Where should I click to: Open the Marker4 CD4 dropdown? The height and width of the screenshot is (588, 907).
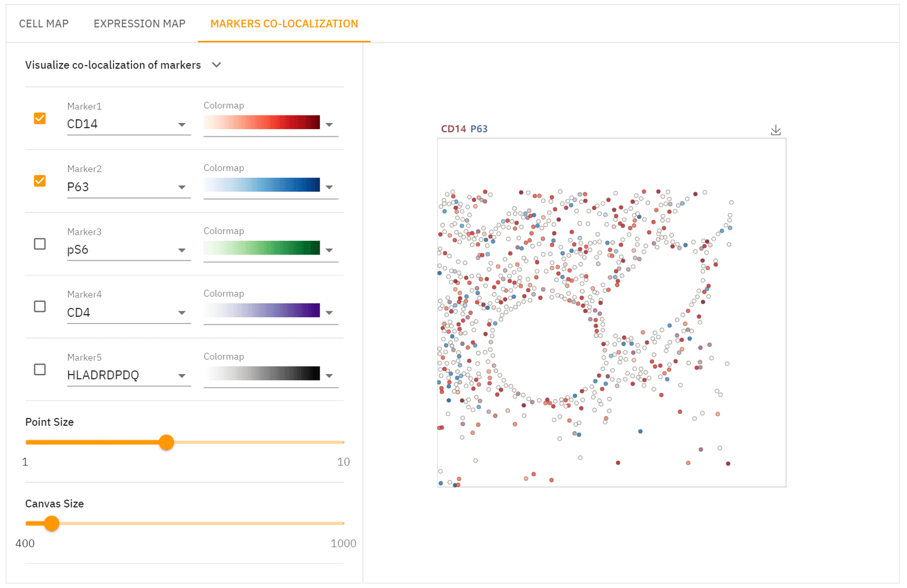pos(129,313)
